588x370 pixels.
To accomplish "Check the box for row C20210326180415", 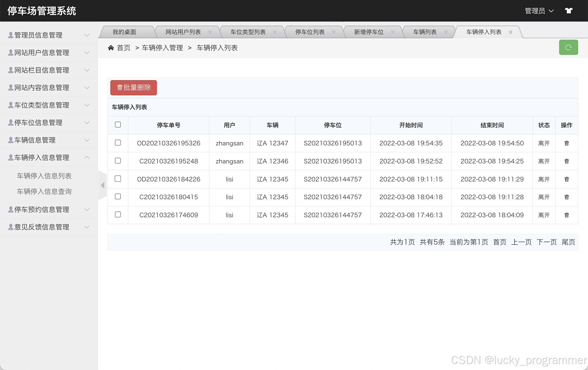I will coord(118,196).
